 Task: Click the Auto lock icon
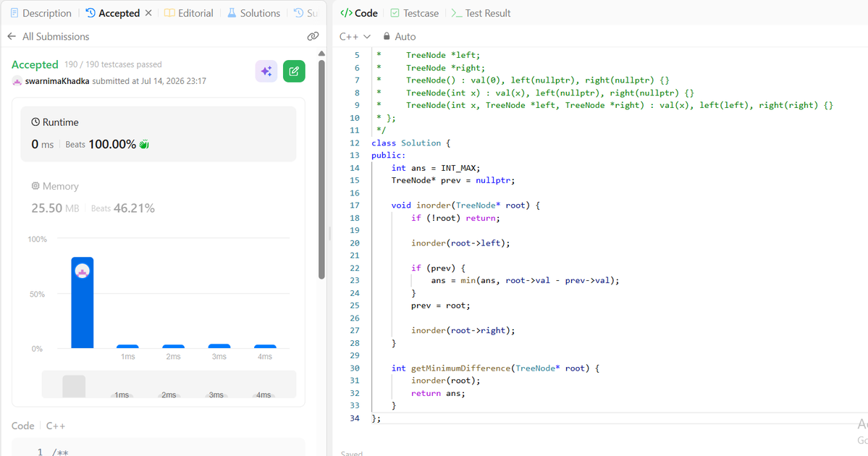(387, 36)
